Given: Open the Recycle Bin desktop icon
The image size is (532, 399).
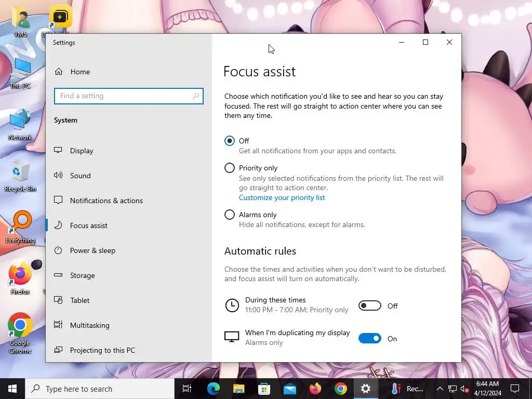Looking at the screenshot, I should [20, 176].
